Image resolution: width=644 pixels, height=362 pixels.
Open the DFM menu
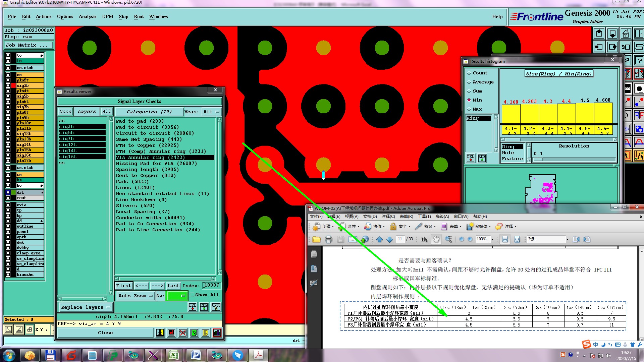click(x=107, y=16)
